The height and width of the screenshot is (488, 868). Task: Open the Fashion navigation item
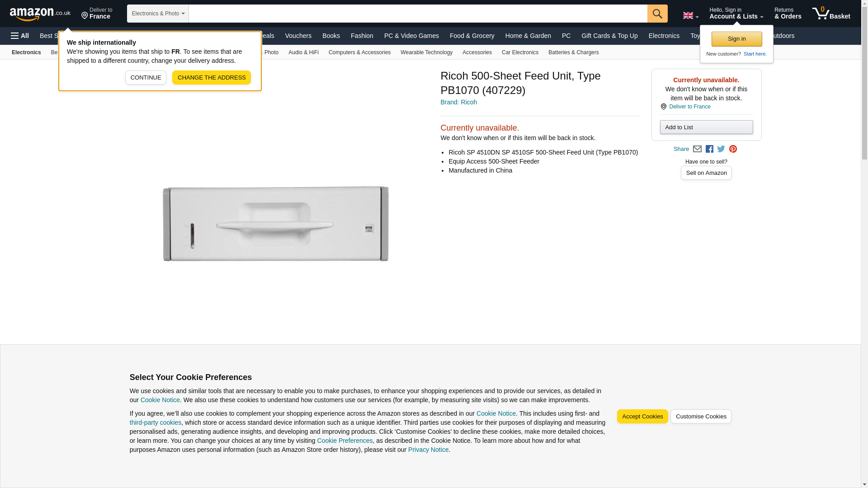(x=362, y=36)
